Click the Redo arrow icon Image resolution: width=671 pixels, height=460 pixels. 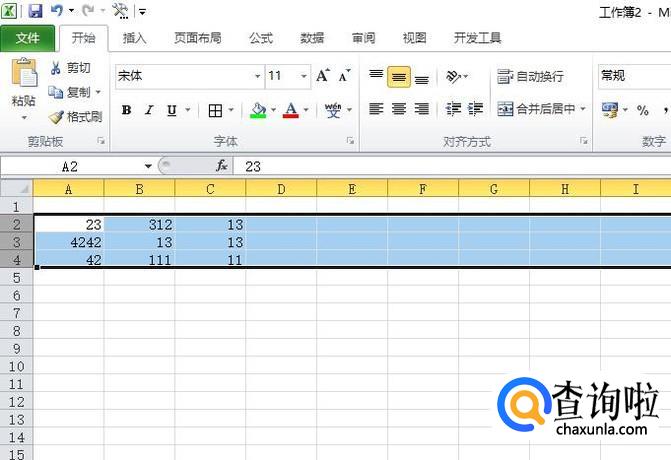coord(88,10)
